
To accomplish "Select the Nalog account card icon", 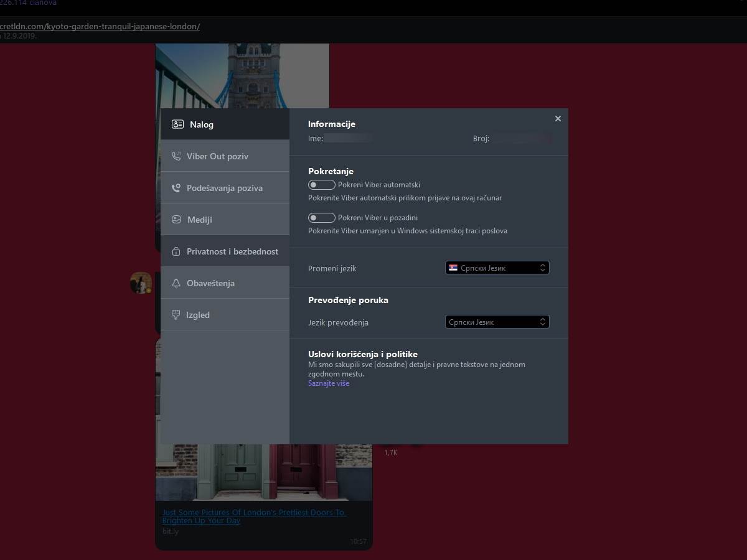I will pyautogui.click(x=176, y=124).
